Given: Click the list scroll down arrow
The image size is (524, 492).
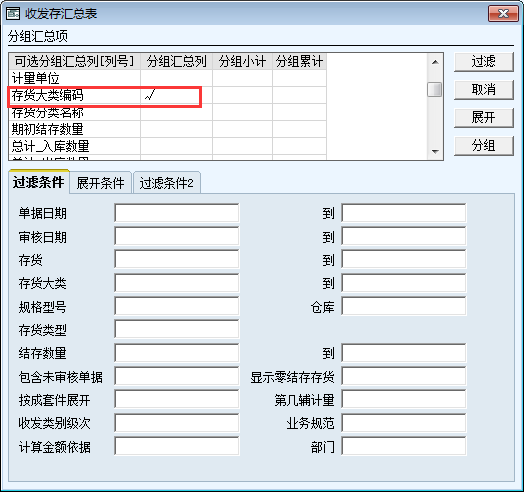Looking at the screenshot, I should pyautogui.click(x=435, y=151).
